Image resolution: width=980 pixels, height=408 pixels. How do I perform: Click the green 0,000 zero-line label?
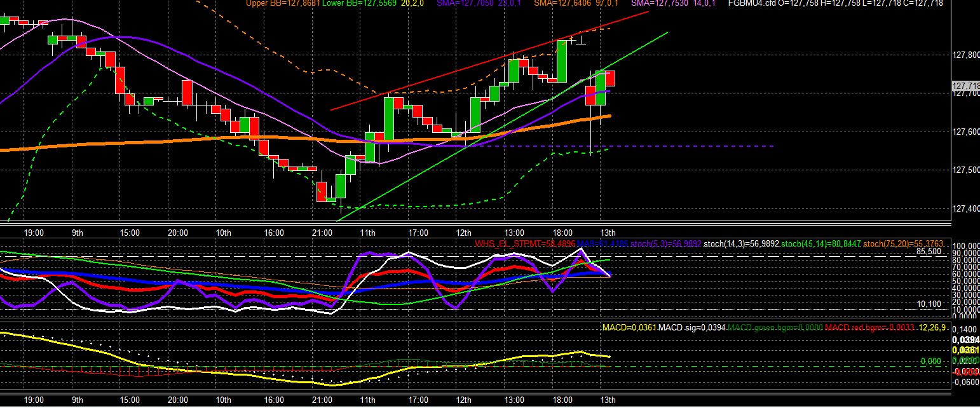[930, 361]
